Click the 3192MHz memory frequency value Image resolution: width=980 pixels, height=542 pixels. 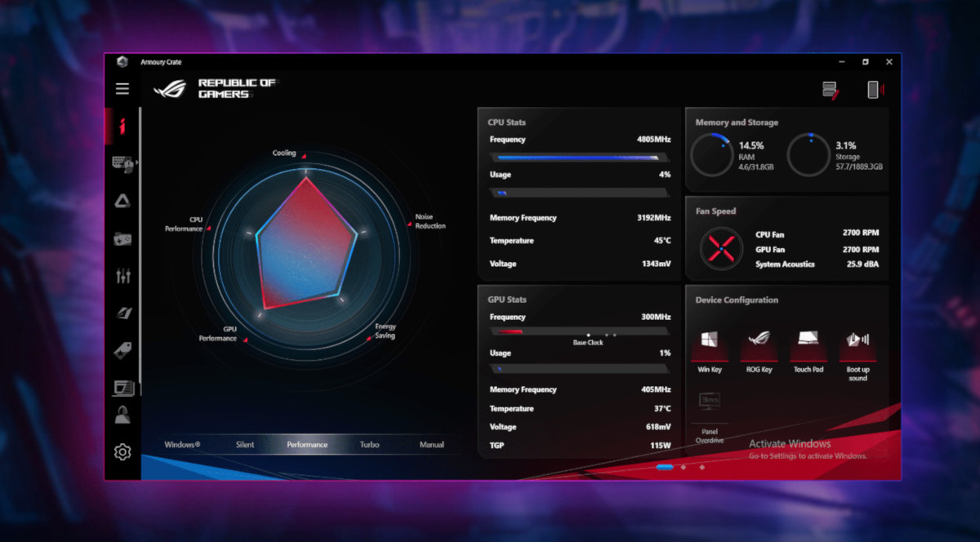pos(653,218)
